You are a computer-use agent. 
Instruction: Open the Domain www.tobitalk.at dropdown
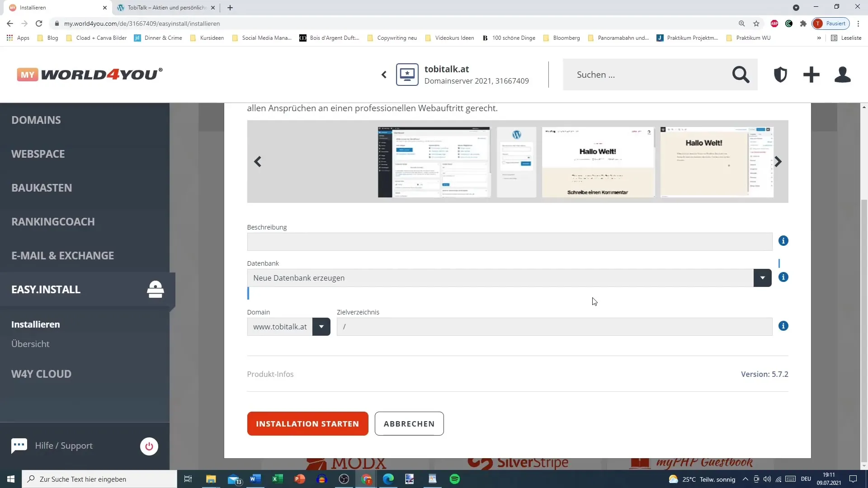[x=321, y=327]
